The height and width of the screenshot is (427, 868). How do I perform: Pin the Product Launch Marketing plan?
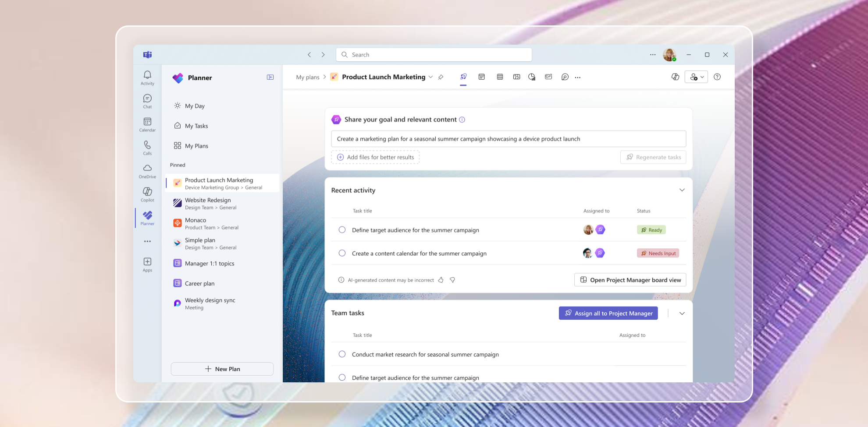coord(441,77)
